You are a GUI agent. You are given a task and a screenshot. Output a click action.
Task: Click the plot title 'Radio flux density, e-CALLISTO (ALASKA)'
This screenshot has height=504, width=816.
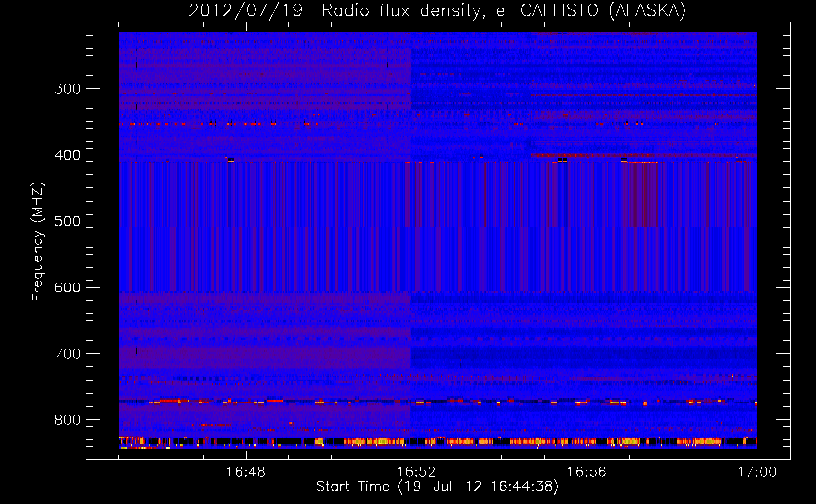pyautogui.click(x=503, y=11)
